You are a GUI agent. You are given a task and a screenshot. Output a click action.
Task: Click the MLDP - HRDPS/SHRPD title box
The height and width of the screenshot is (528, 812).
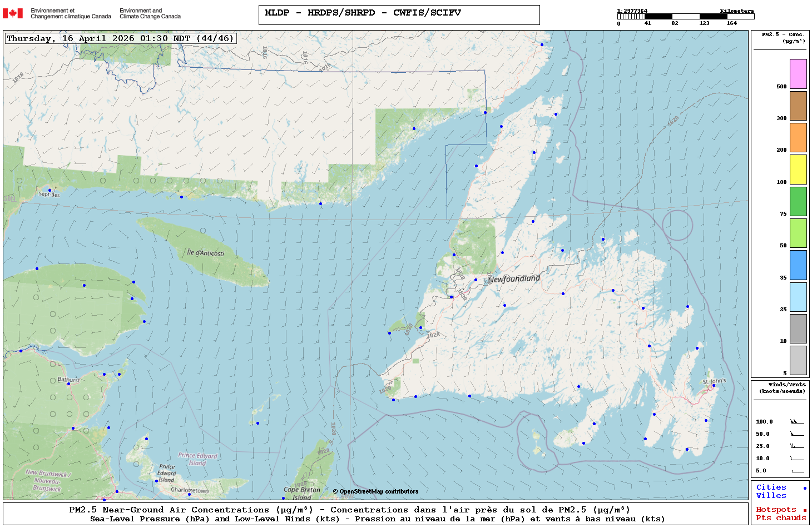click(399, 15)
